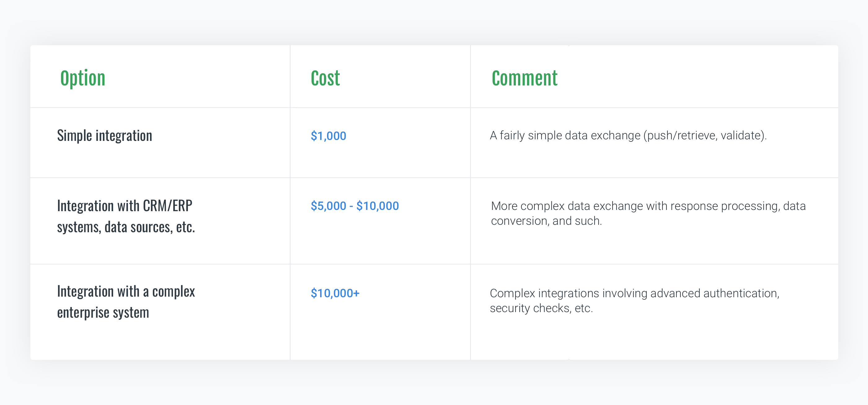The width and height of the screenshot is (868, 405).
Task: Click 'systems, data sources, etc.' line
Action: pos(126,227)
